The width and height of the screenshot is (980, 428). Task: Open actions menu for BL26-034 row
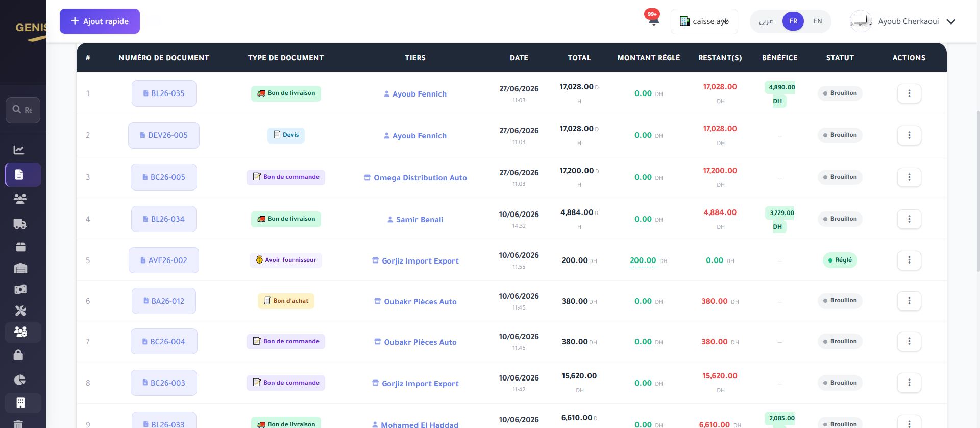click(909, 219)
